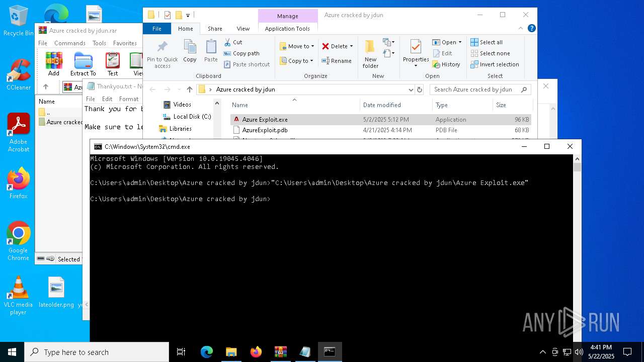
Task: Open the Adobe Acrobat desktop shortcut
Action: click(x=19, y=133)
